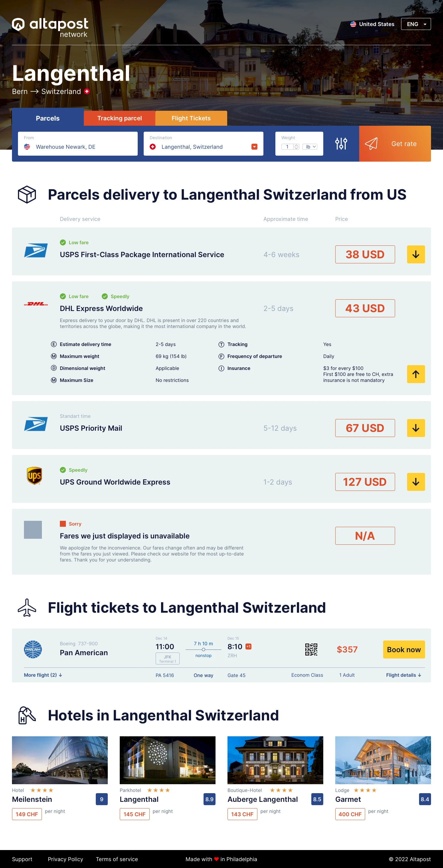Screen dimensions: 443x868
Task: Click the paper plane Get rate icon
Action: 371,144
